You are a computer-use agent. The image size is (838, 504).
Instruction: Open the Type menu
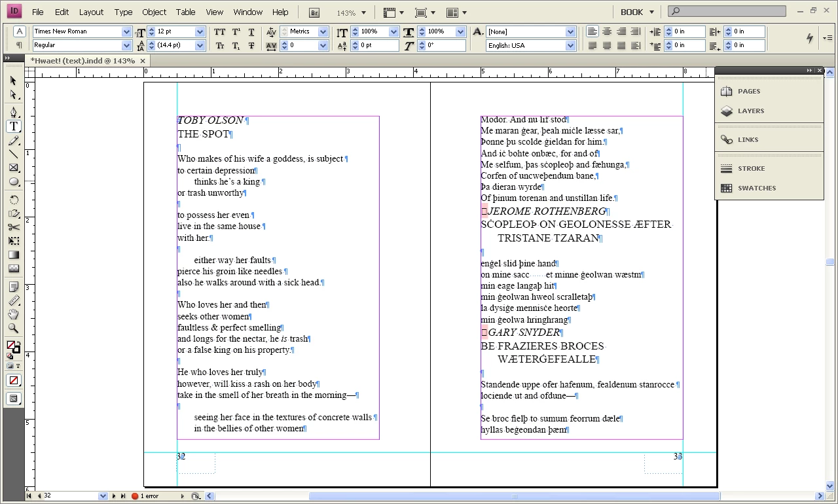click(x=123, y=12)
